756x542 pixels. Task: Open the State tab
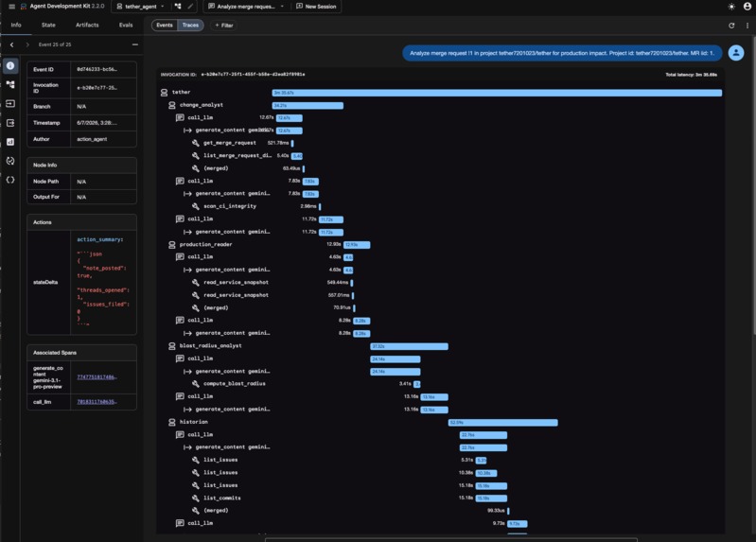tap(48, 26)
